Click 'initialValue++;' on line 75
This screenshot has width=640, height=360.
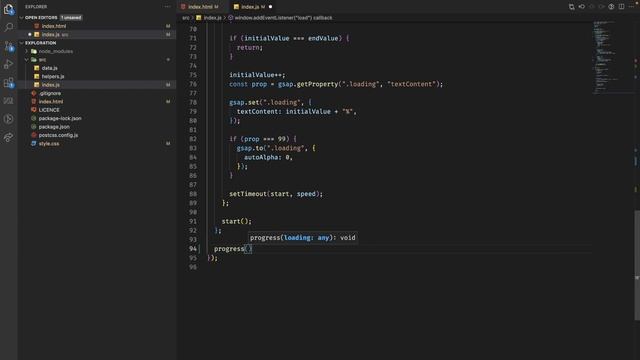point(257,75)
